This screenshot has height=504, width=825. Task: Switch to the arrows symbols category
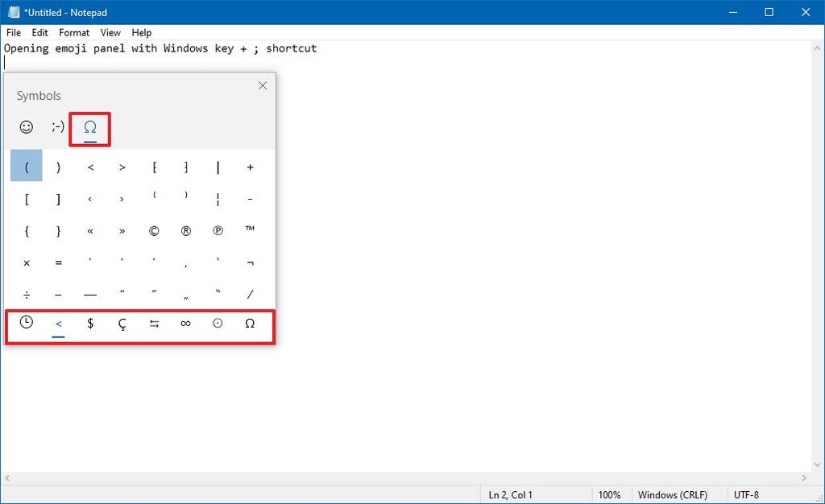[x=154, y=324]
